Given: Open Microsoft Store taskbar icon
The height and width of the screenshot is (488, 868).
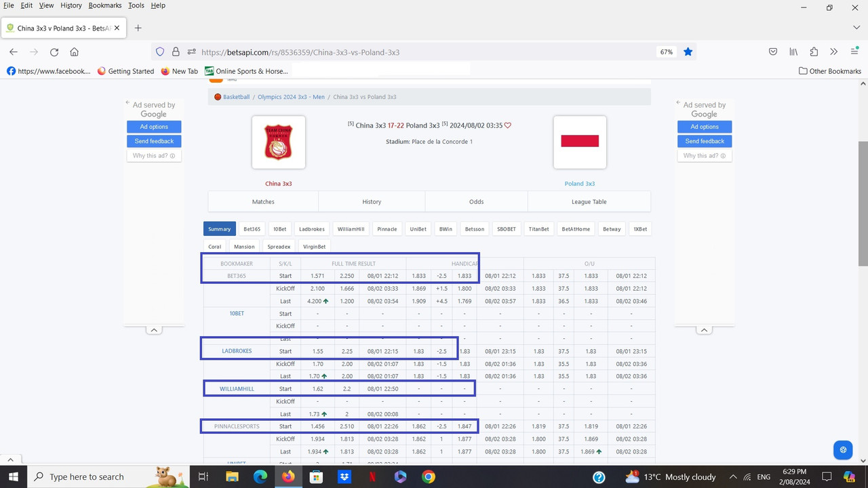Looking at the screenshot, I should 316,476.
